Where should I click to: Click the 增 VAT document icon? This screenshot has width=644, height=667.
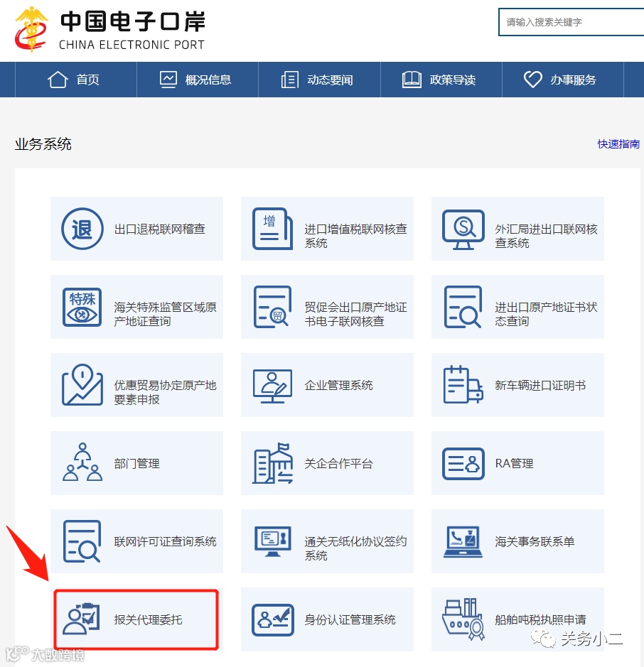[272, 229]
